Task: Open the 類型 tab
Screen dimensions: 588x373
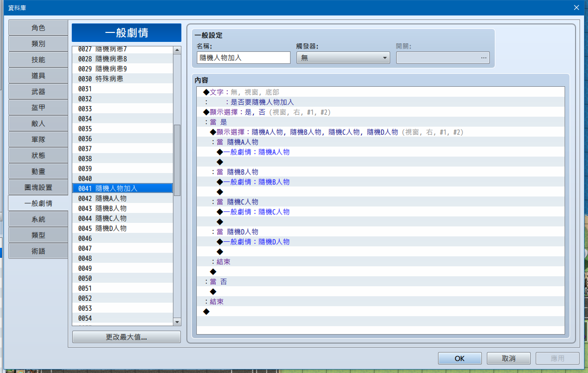Action: click(38, 235)
